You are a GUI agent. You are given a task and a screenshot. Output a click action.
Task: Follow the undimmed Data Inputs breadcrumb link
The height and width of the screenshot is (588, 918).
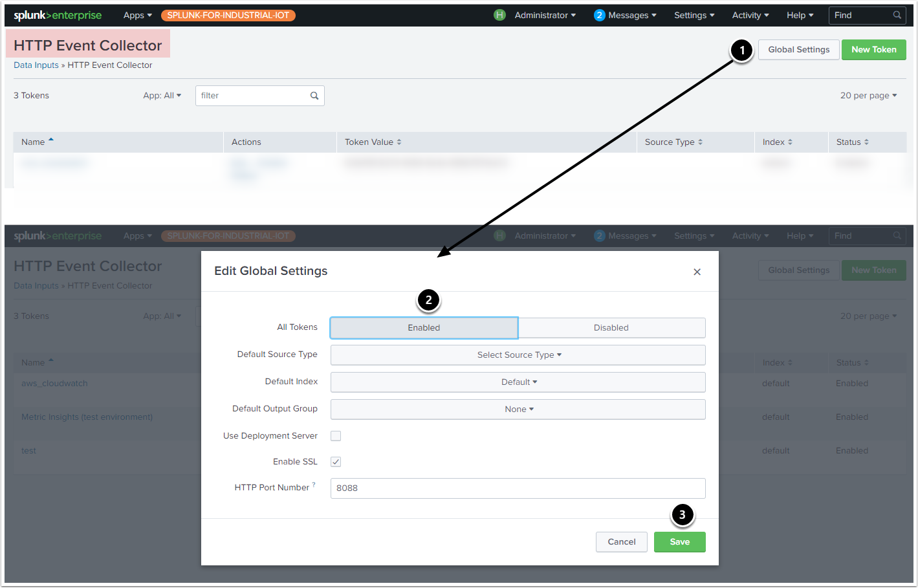[x=36, y=65]
